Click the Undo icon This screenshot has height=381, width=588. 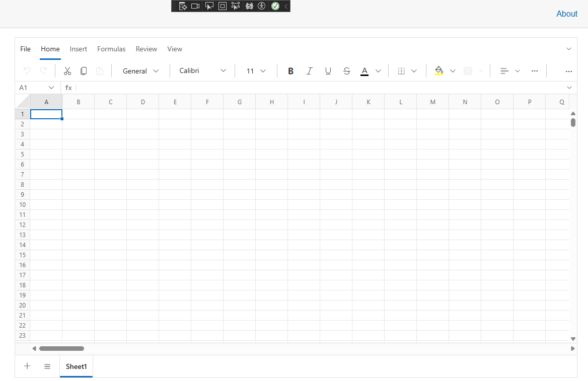(27, 71)
